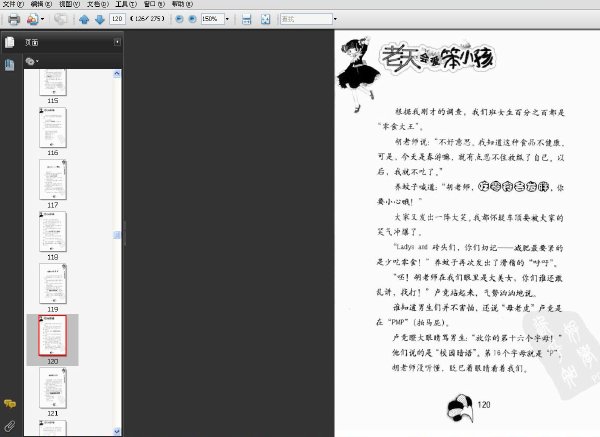Click the Attachments paperclip icon in the sidebar

click(10, 426)
